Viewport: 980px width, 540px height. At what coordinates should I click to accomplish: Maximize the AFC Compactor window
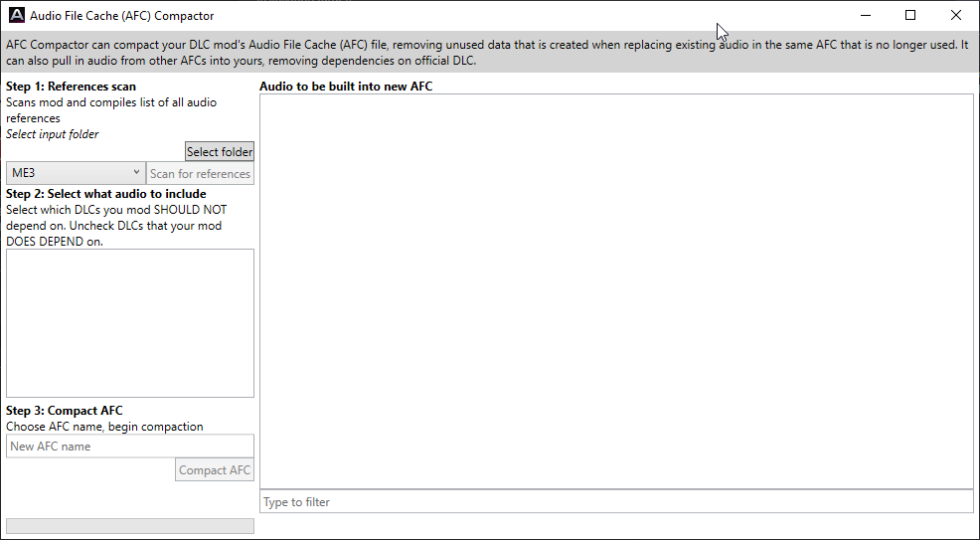(910, 15)
